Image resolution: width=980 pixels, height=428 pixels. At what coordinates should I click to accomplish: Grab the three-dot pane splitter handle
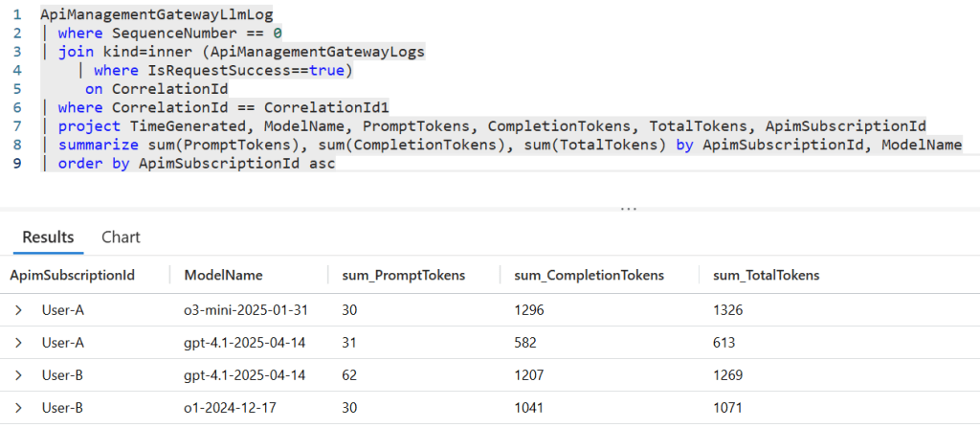(x=628, y=208)
